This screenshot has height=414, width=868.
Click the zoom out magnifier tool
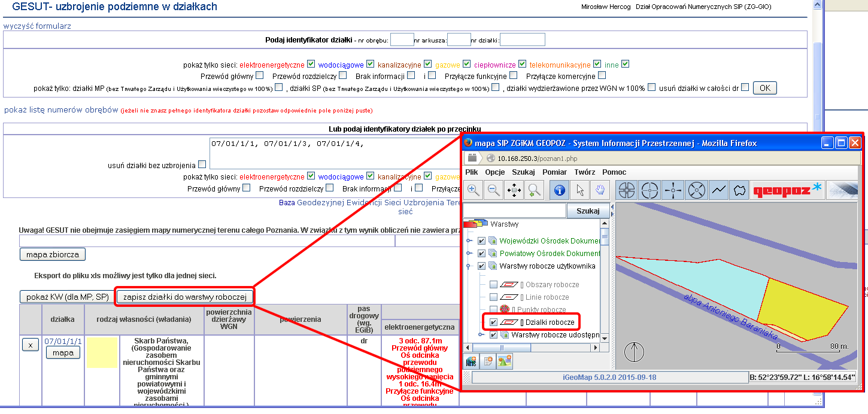pos(494,190)
